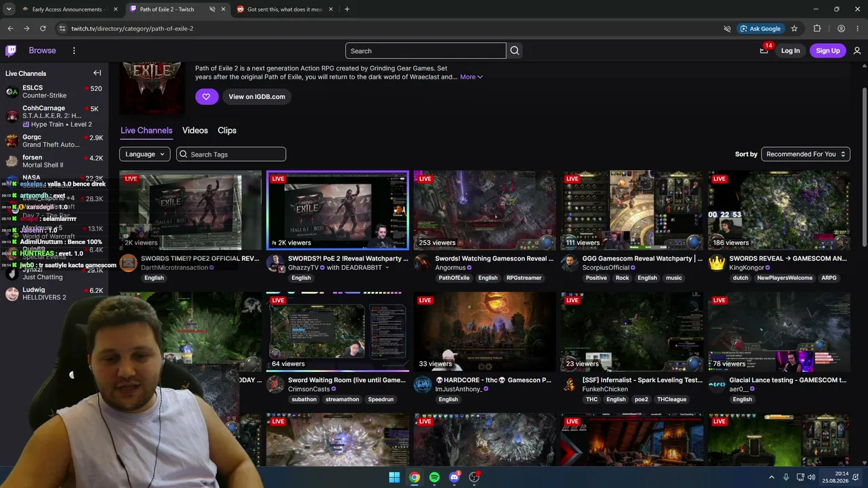
Task: Open the Twitch icon showing badge 14
Action: [x=764, y=51]
